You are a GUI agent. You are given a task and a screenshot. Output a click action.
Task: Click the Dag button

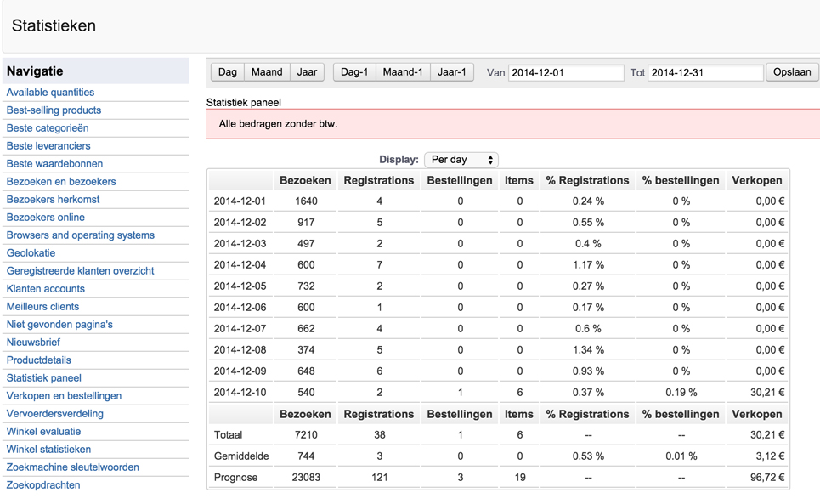(228, 72)
